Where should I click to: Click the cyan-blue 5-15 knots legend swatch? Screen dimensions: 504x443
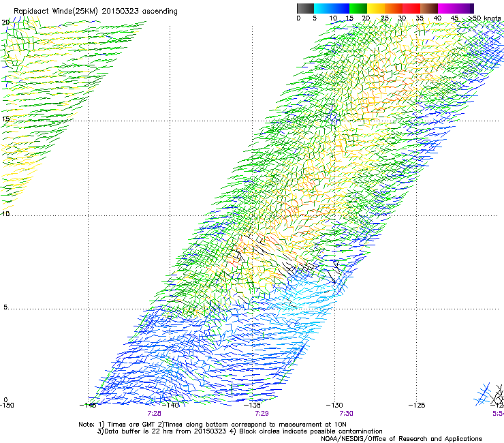pyautogui.click(x=332, y=8)
